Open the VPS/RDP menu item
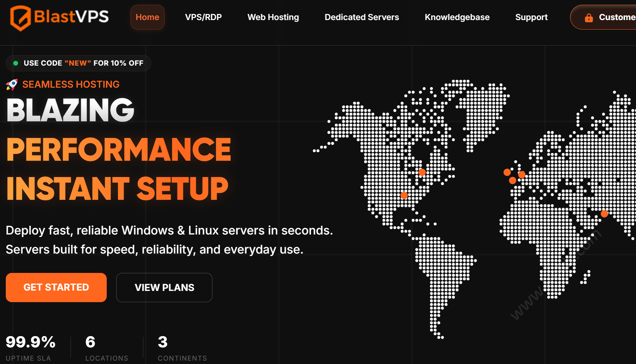The image size is (636, 364). click(203, 17)
